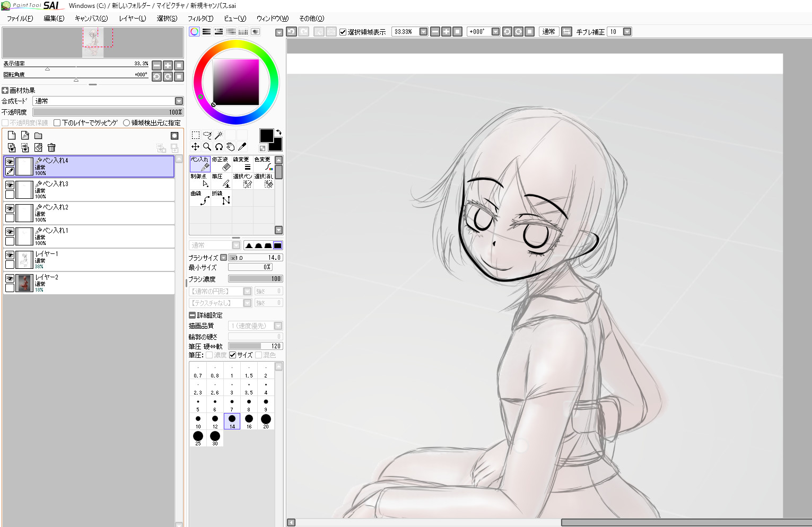Expand the 手ブレ補正 stabilizer dropdown
This screenshot has width=812, height=527.
tap(627, 32)
